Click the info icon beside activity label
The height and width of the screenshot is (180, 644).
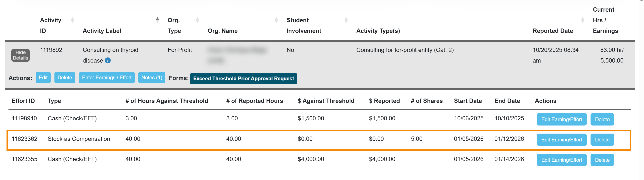point(108,61)
